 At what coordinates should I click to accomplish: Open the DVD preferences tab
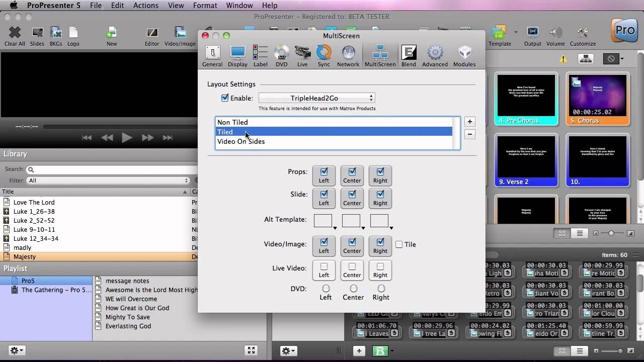click(x=281, y=56)
